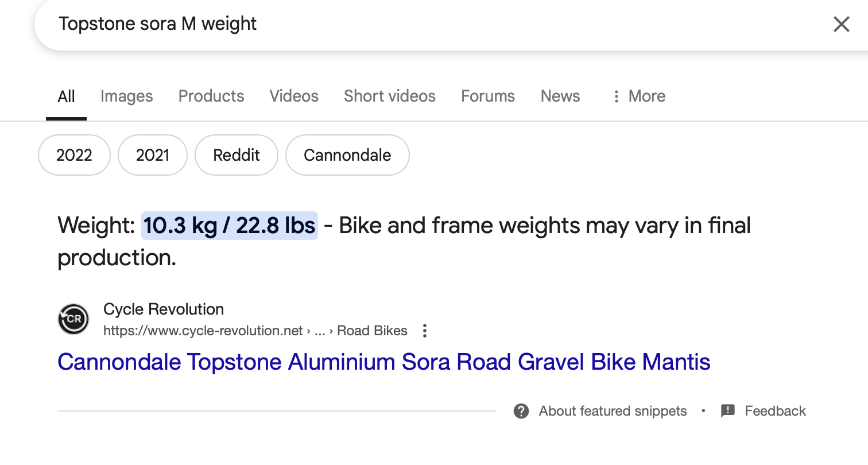This screenshot has height=465, width=868.
Task: Expand the More search categories menu
Action: click(638, 96)
